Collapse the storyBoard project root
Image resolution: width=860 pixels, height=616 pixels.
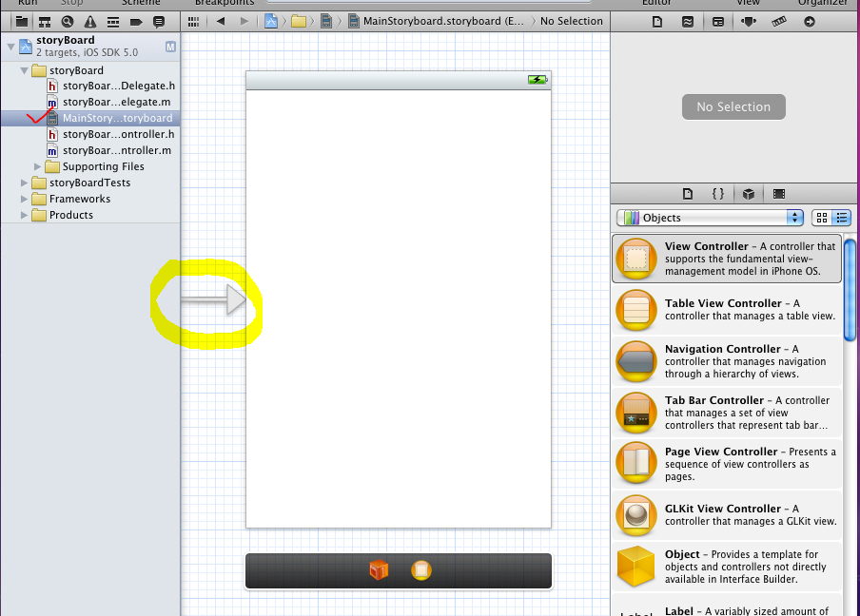[x=11, y=48]
